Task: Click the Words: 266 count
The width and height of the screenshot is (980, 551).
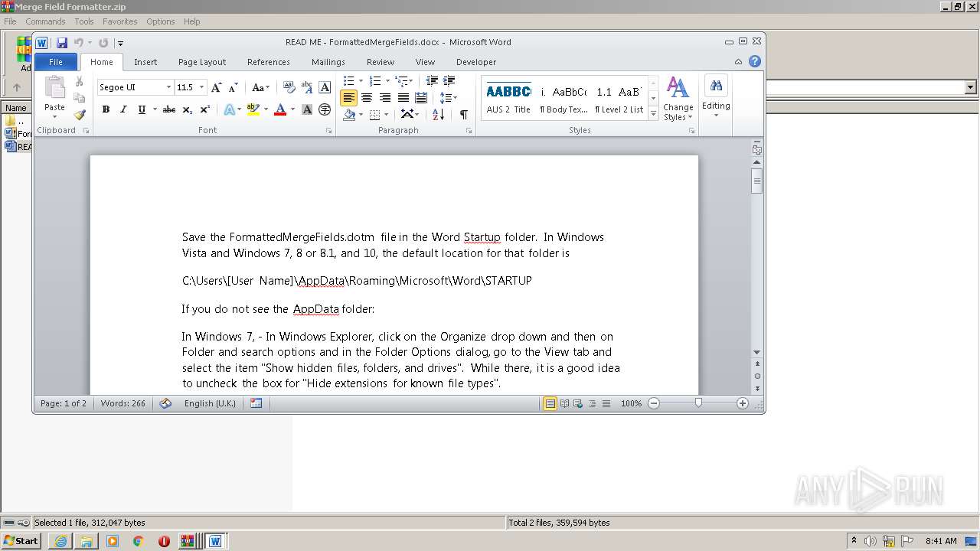Action: (122, 403)
